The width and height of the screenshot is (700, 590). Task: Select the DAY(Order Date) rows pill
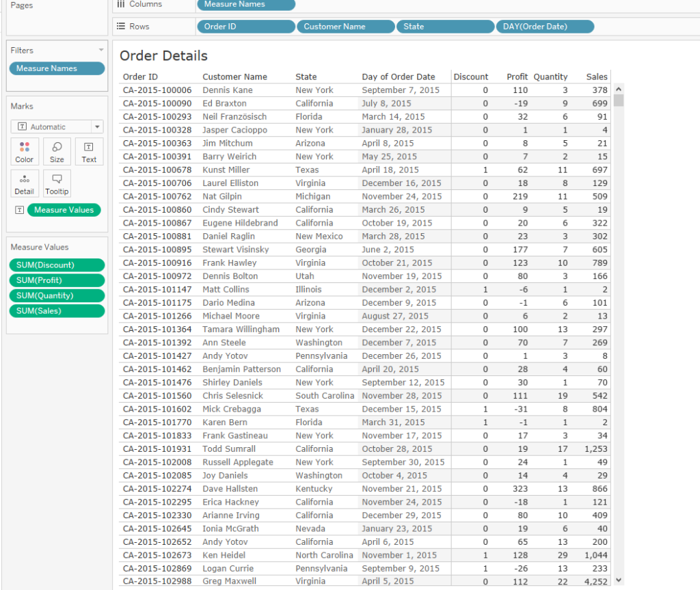click(545, 27)
